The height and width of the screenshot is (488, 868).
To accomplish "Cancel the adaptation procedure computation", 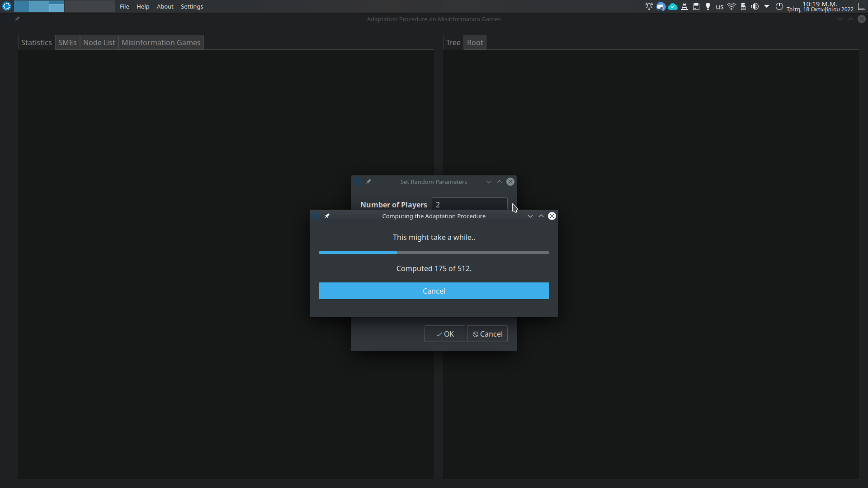I will click(x=434, y=291).
